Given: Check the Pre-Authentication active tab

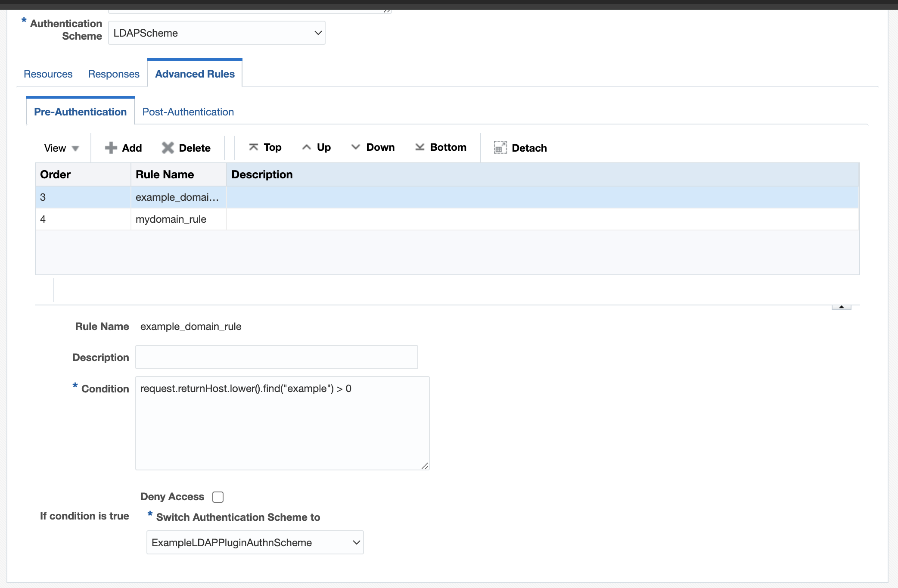Looking at the screenshot, I should (79, 111).
